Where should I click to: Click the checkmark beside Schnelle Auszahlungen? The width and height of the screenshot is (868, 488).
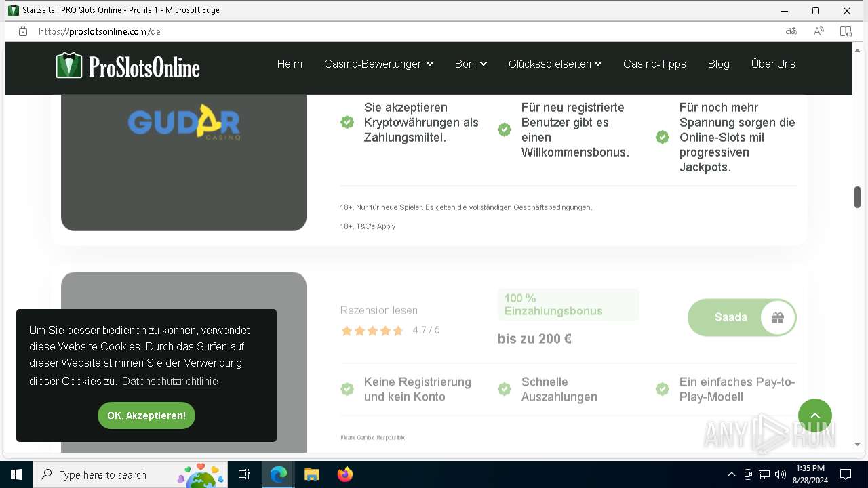505,389
